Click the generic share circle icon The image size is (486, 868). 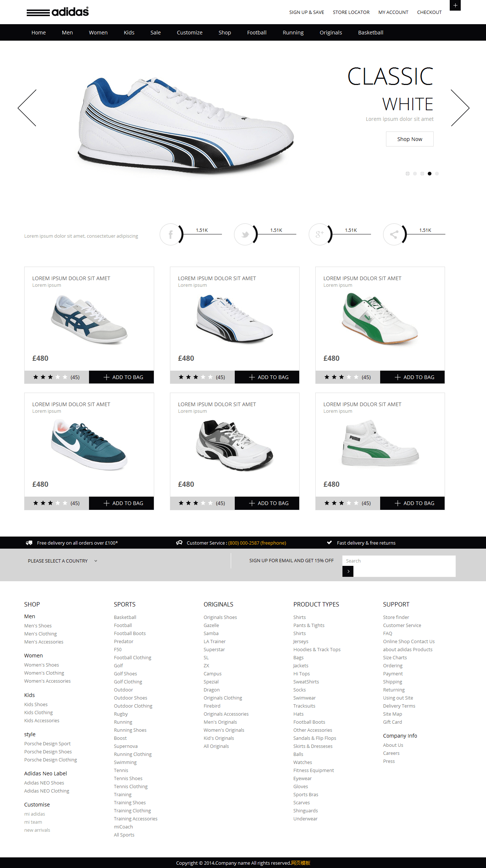[x=394, y=234]
